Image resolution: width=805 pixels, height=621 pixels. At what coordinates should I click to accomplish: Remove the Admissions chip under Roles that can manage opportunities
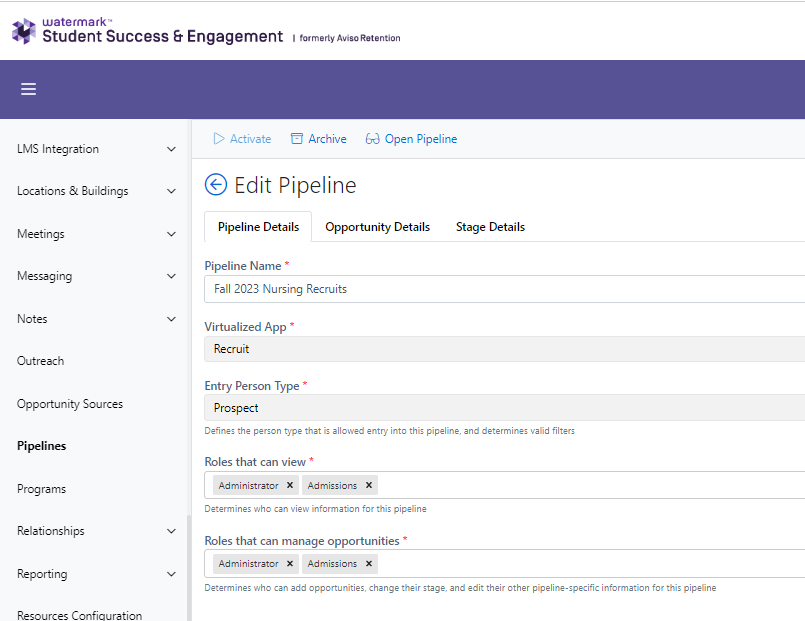tap(368, 563)
